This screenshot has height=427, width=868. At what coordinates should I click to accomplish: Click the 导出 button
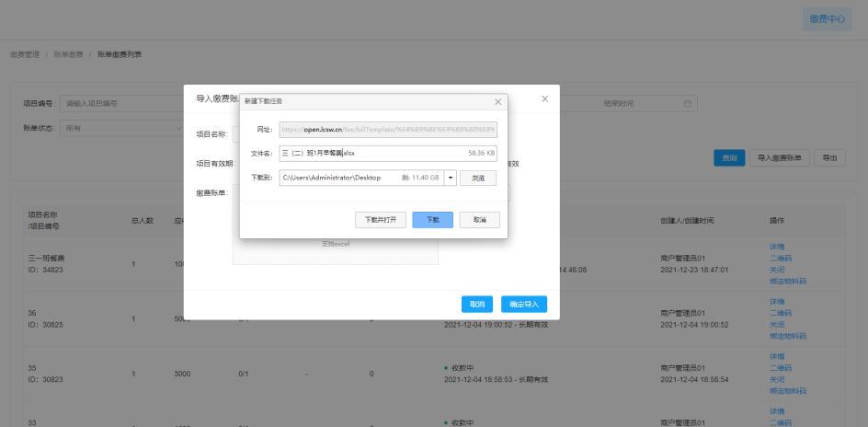click(x=829, y=158)
